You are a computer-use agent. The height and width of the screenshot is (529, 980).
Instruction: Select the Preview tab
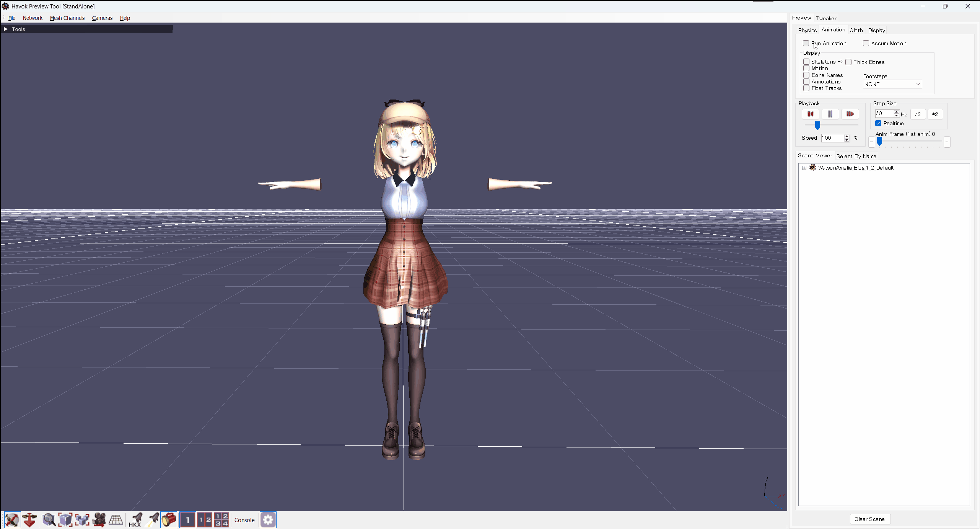click(801, 18)
